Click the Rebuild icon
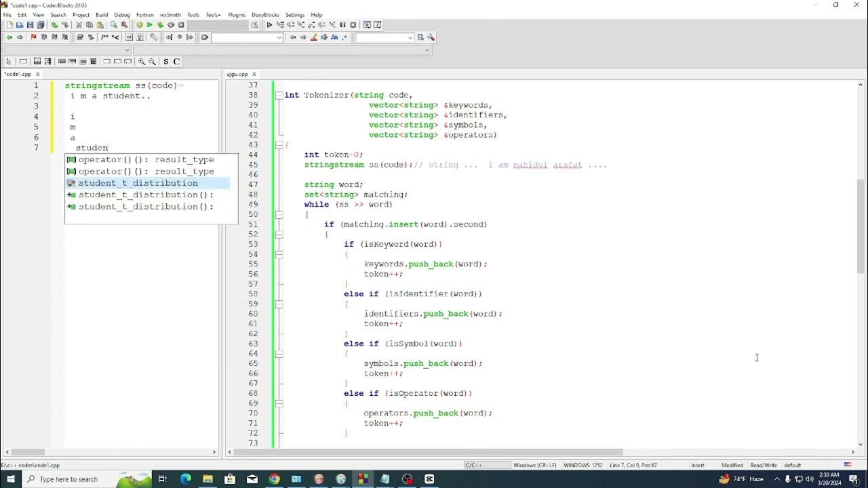Viewport: 868px width, 488px height. click(x=171, y=25)
